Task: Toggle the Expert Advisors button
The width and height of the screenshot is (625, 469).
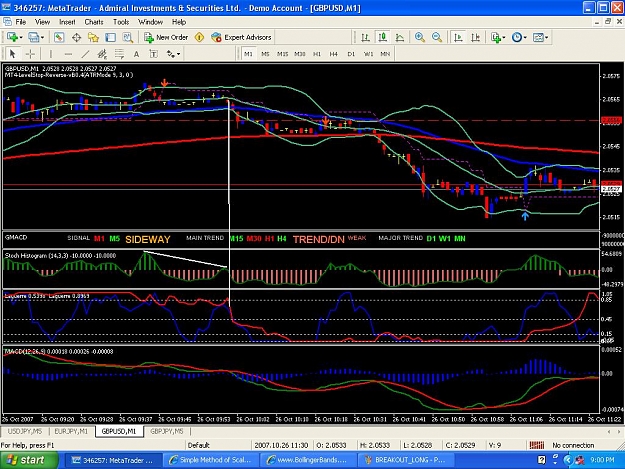Action: pos(242,37)
